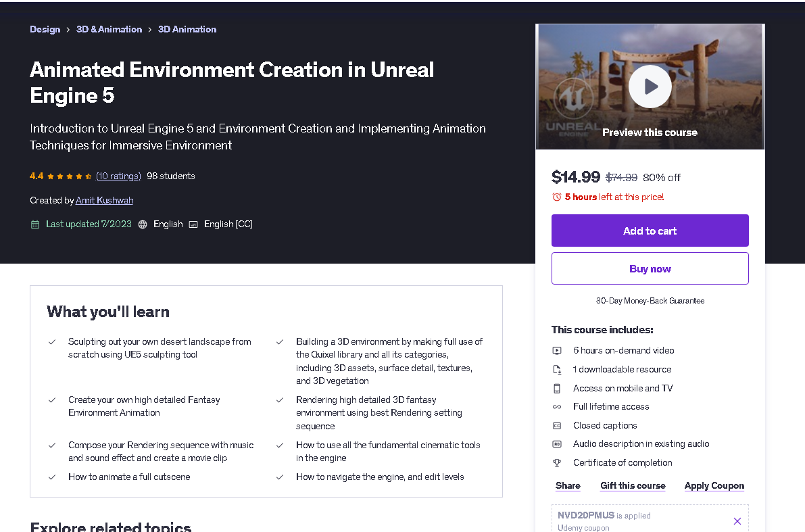805x532 pixels.
Task: Click Gift this course
Action: [633, 486]
